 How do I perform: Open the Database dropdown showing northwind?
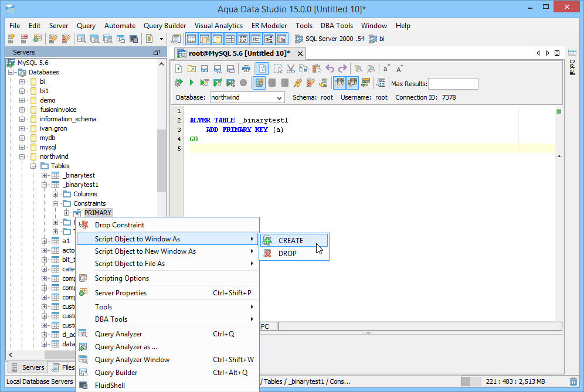click(x=247, y=97)
